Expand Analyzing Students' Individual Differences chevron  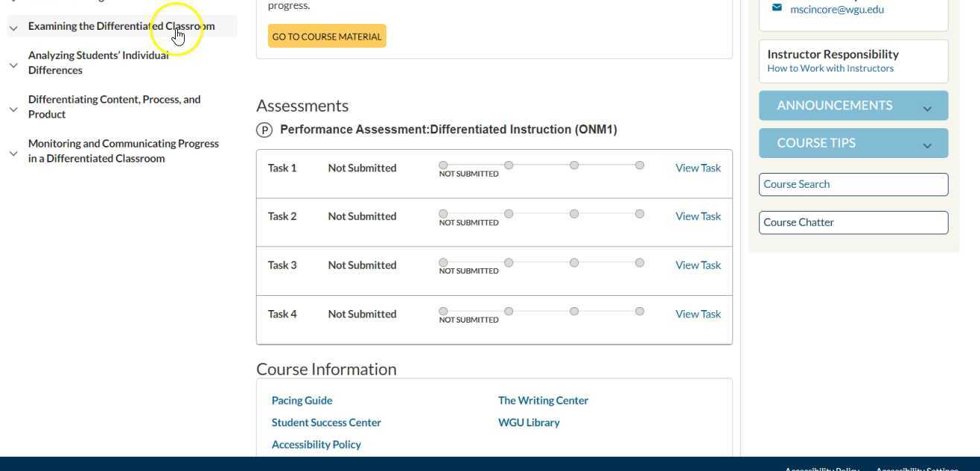pyautogui.click(x=13, y=65)
